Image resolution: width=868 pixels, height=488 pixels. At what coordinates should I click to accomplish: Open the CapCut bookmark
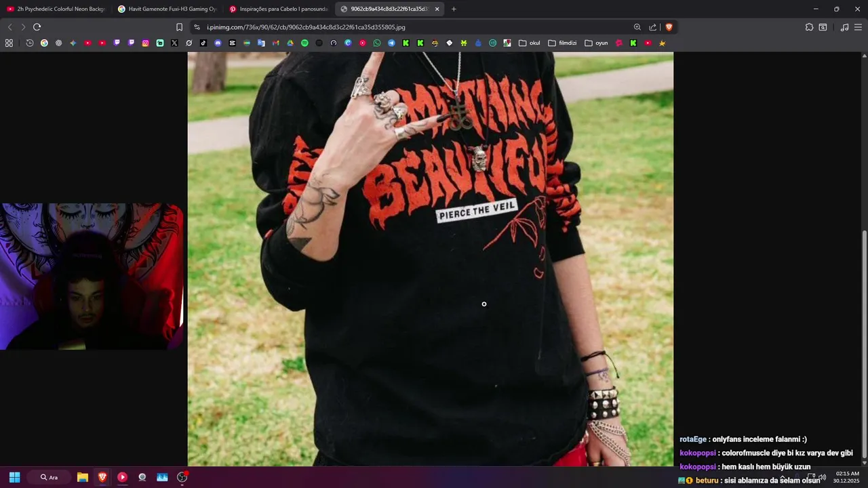[x=232, y=43]
